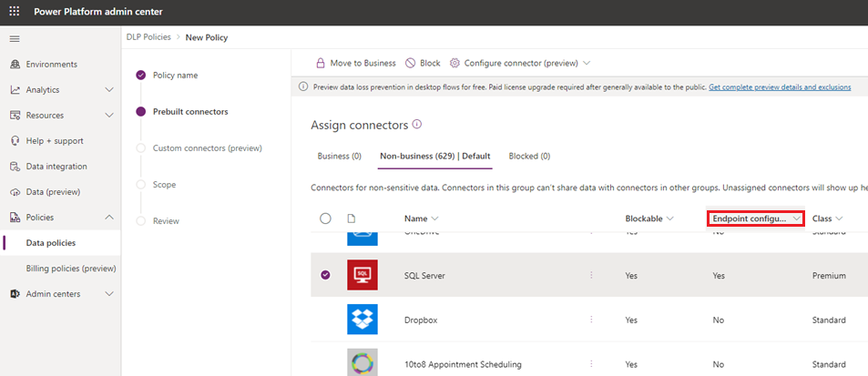Expand the Analytics section chevron
Viewport: 868px width, 376px height.
click(109, 89)
